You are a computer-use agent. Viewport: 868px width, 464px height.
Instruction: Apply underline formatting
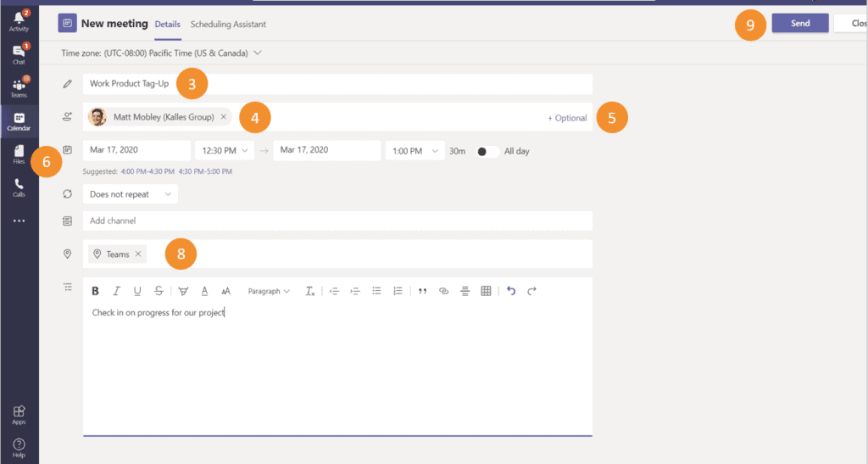[x=137, y=291]
